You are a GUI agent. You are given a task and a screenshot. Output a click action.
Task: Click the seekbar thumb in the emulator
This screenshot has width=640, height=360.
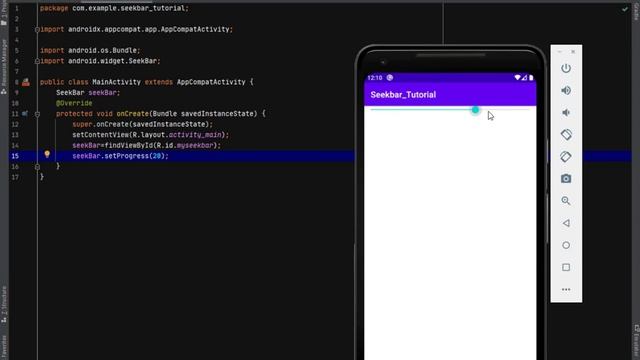coord(475,110)
